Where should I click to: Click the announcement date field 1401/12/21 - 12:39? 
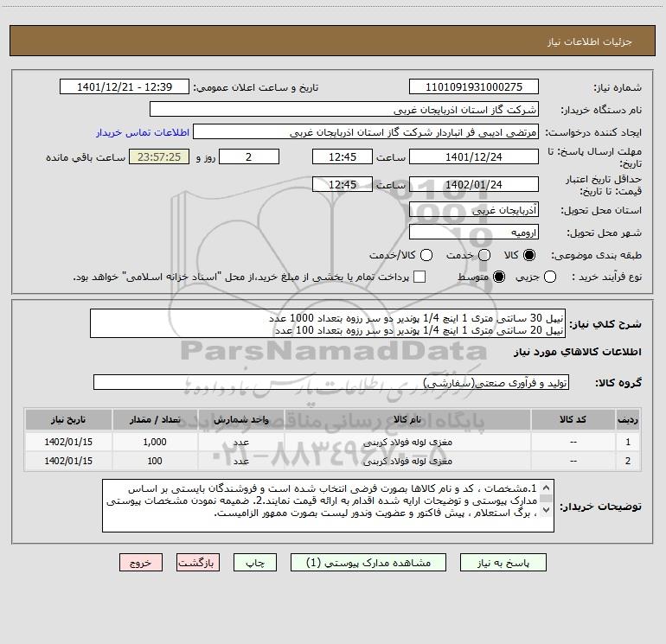[x=125, y=87]
